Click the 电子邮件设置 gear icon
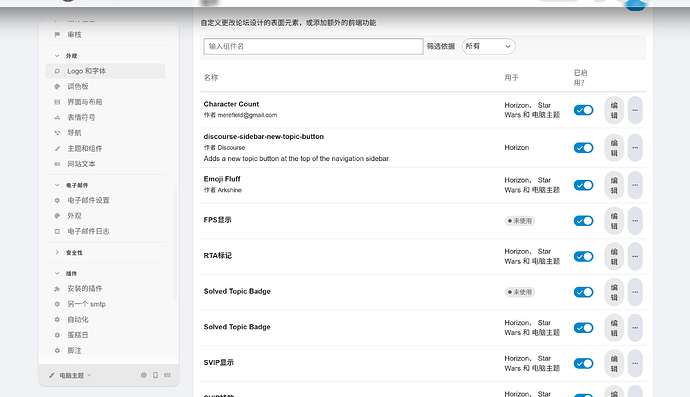The image size is (690, 397). click(57, 201)
